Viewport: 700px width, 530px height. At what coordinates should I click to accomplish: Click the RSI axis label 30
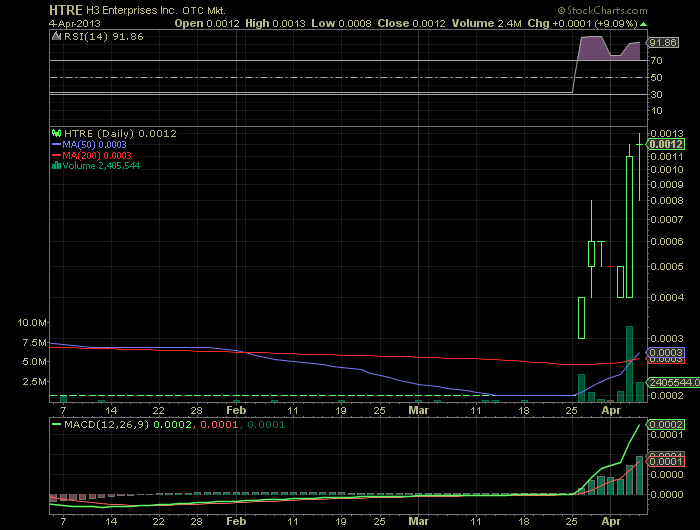656,95
